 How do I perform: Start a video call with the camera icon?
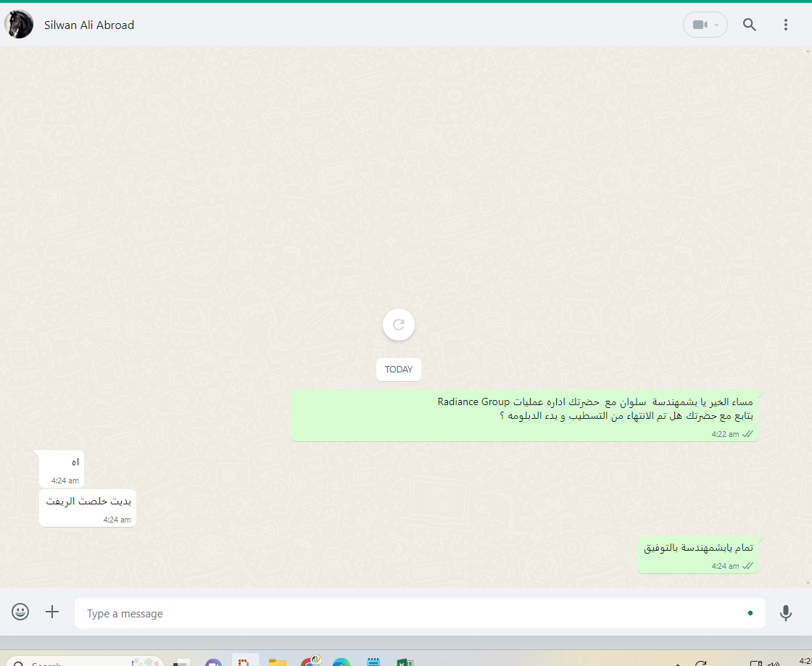[700, 25]
